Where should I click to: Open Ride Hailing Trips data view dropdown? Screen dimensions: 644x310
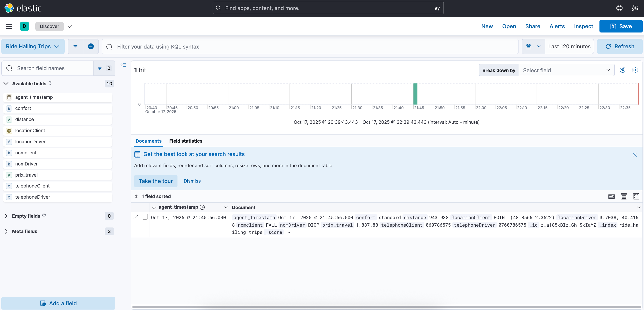[x=33, y=46]
